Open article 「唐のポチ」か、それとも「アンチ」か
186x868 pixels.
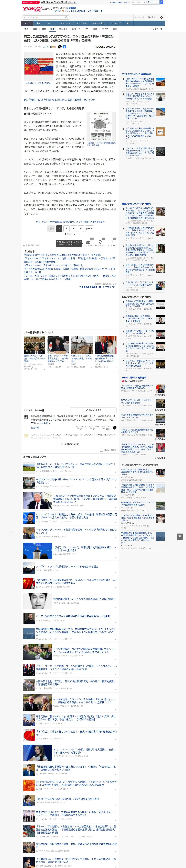click(x=76, y=466)
